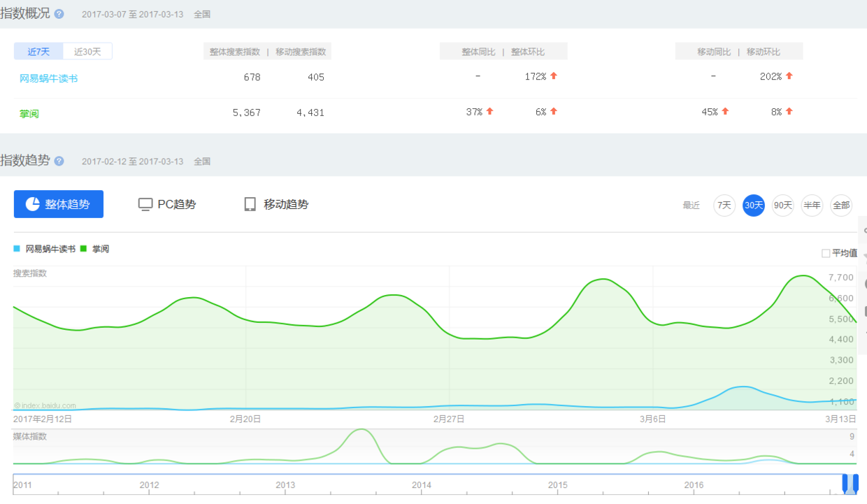Open help icon beside 指数概况
867x504 pixels.
pyautogui.click(x=59, y=14)
